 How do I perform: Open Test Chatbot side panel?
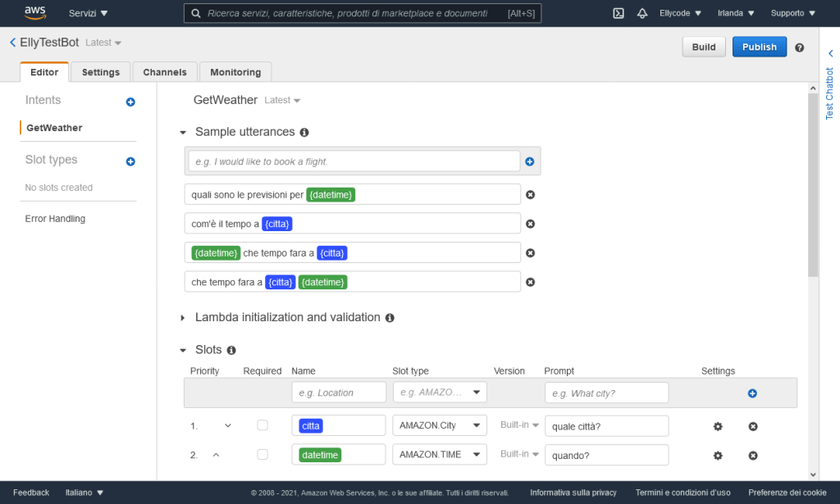pos(829,93)
